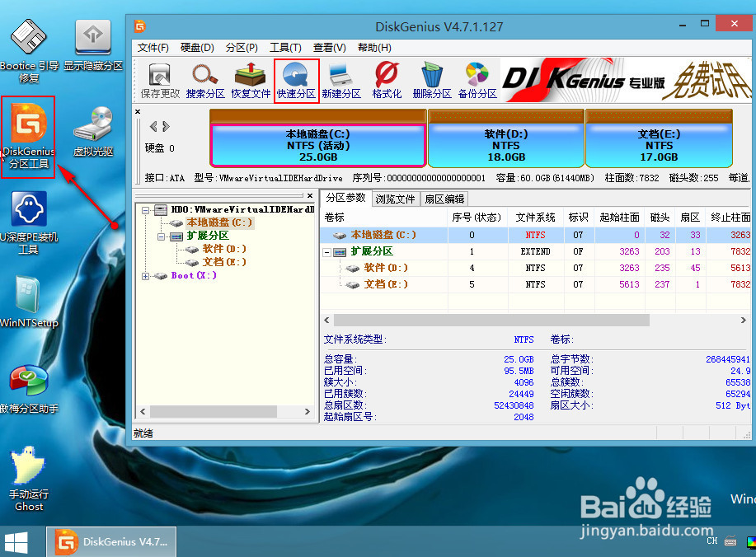Select Boot (X:) in left tree
The image size is (756, 557).
pyautogui.click(x=194, y=275)
